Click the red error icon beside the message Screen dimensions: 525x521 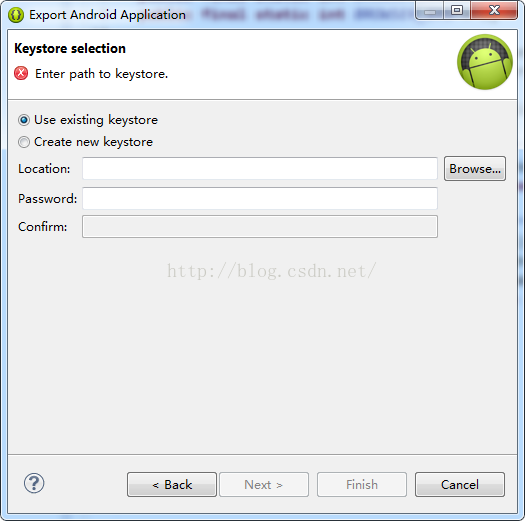tap(21, 73)
